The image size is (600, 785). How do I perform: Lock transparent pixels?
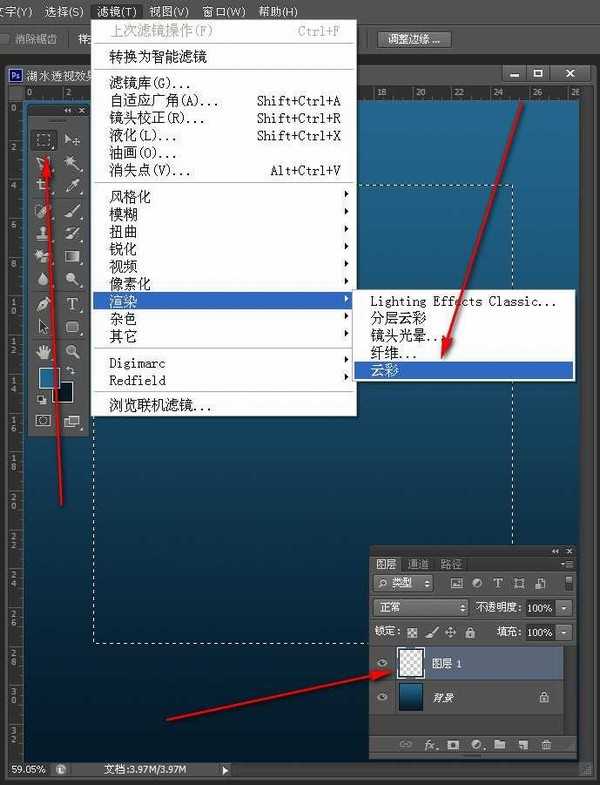click(412, 632)
